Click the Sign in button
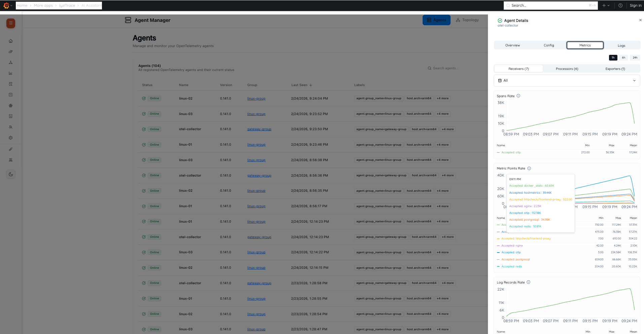This screenshot has height=334, width=644. click(636, 5)
